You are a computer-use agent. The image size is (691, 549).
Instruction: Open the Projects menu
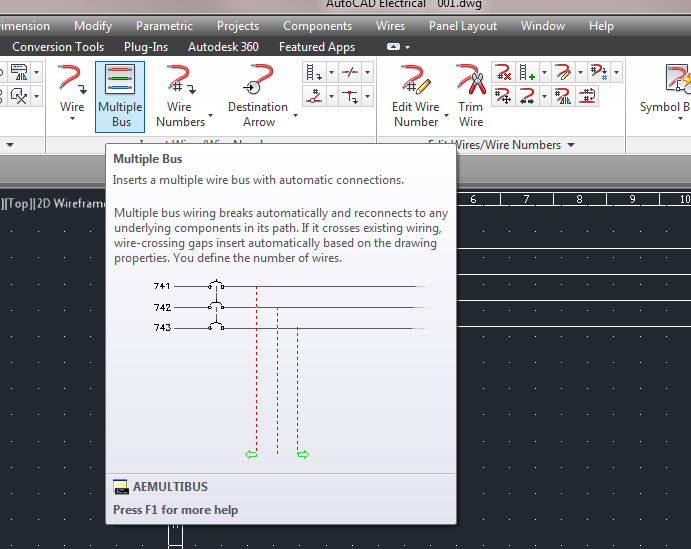[x=238, y=26]
